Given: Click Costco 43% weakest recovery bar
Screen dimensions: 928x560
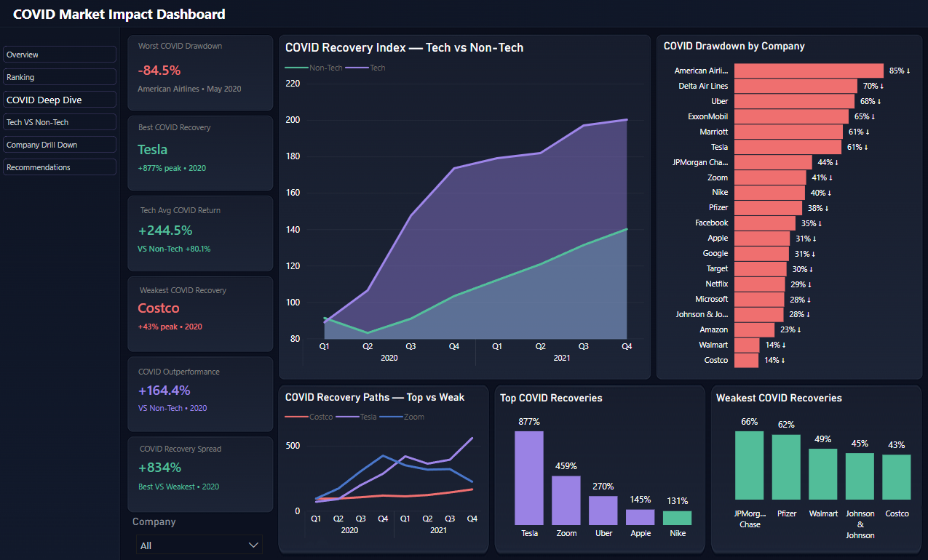Looking at the screenshot, I should 897,477.
